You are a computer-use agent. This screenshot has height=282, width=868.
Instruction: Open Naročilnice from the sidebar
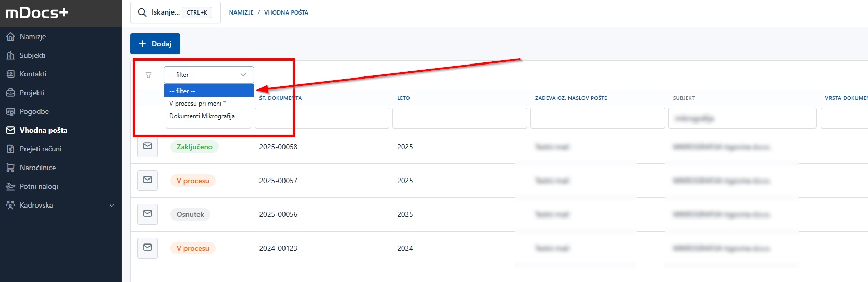tap(38, 168)
